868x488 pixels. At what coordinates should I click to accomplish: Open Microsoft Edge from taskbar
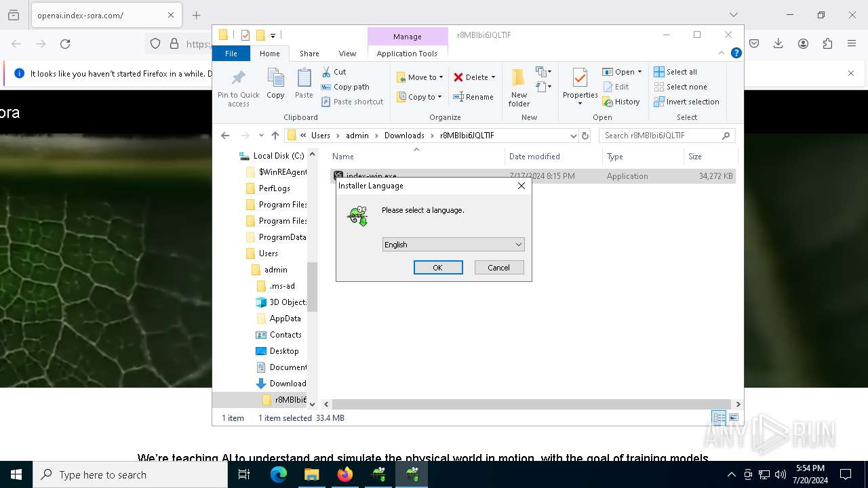point(279,474)
